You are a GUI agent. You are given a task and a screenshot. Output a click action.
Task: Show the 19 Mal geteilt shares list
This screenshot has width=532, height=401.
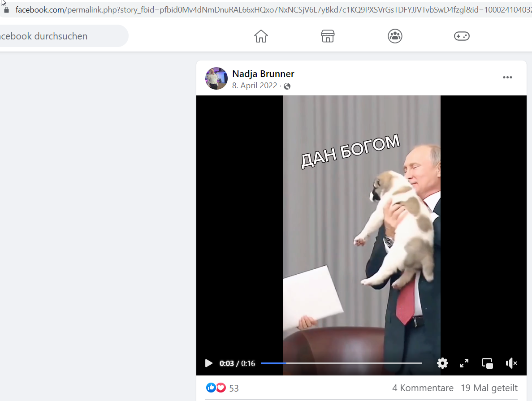coord(489,388)
